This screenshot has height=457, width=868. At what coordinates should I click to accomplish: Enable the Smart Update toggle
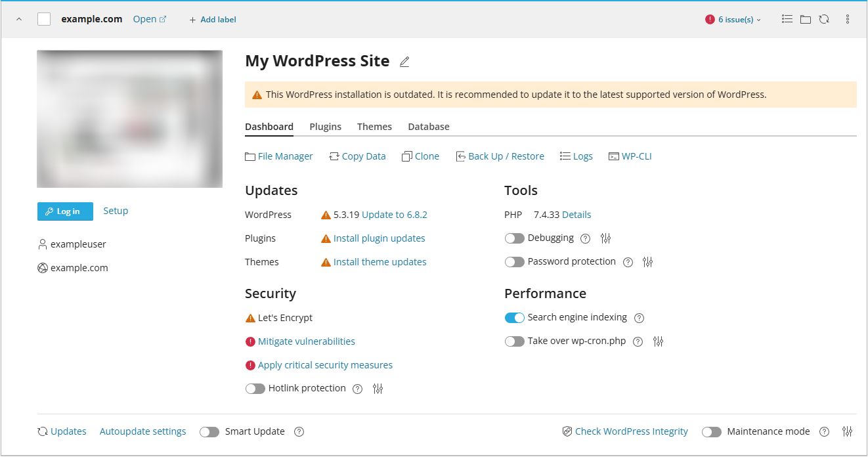pos(209,432)
